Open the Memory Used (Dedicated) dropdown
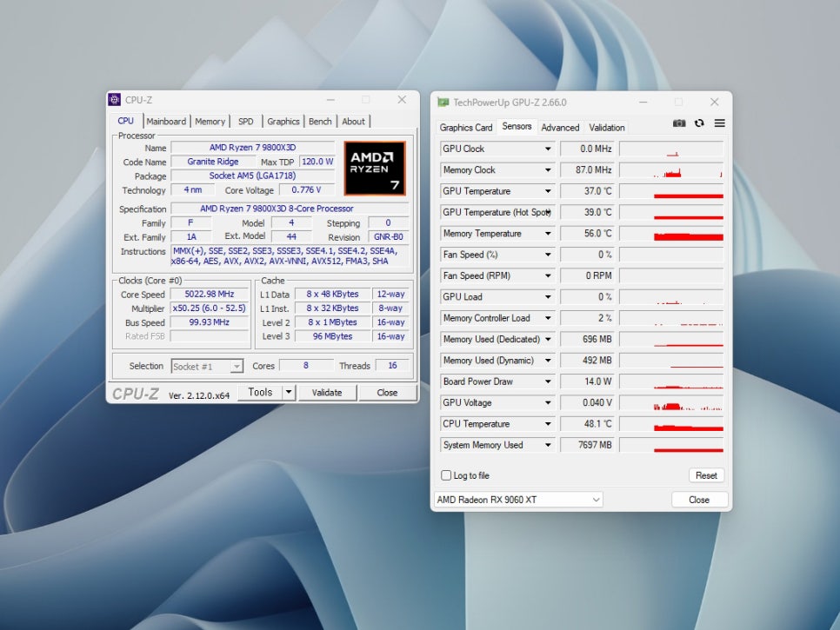This screenshot has width=840, height=630. (x=548, y=340)
